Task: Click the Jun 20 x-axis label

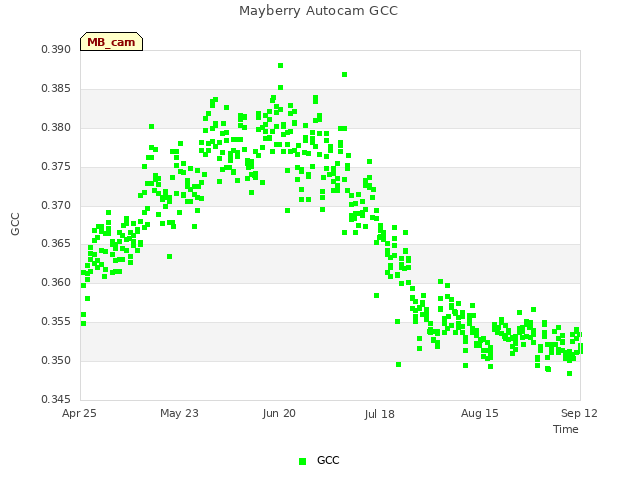Action: (279, 413)
